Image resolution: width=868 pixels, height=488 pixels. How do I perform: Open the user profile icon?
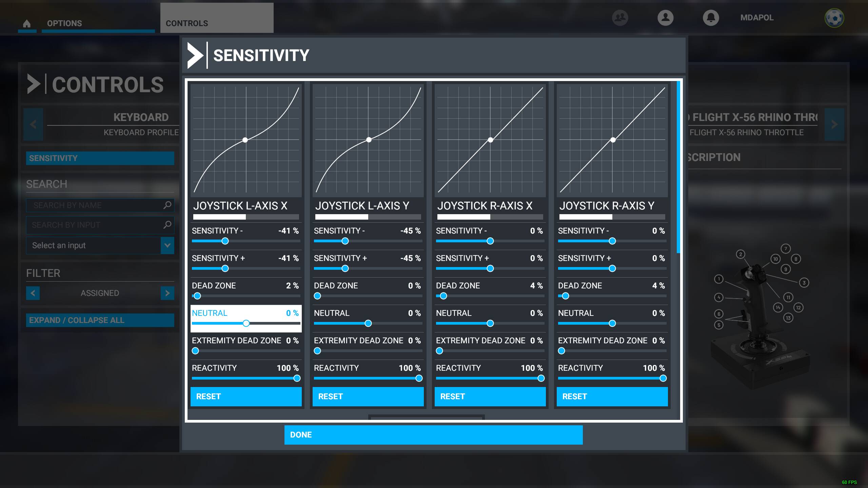click(x=665, y=18)
